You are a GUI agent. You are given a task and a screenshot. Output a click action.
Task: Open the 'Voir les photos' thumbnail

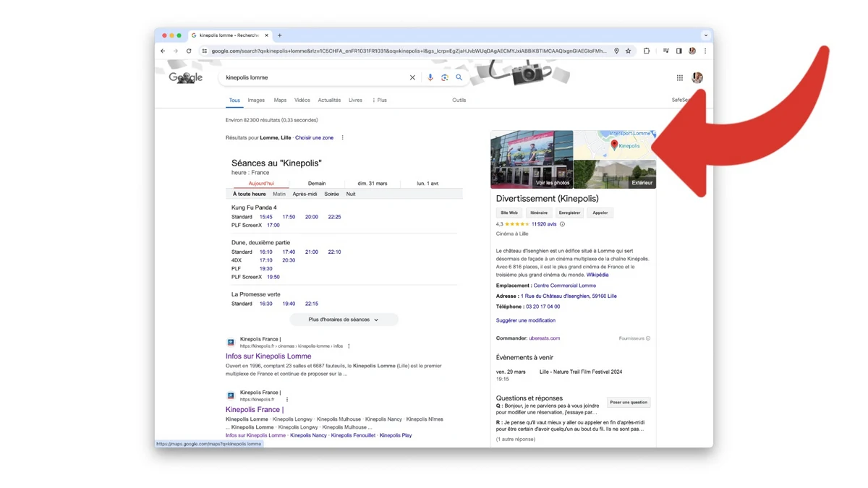(532, 160)
